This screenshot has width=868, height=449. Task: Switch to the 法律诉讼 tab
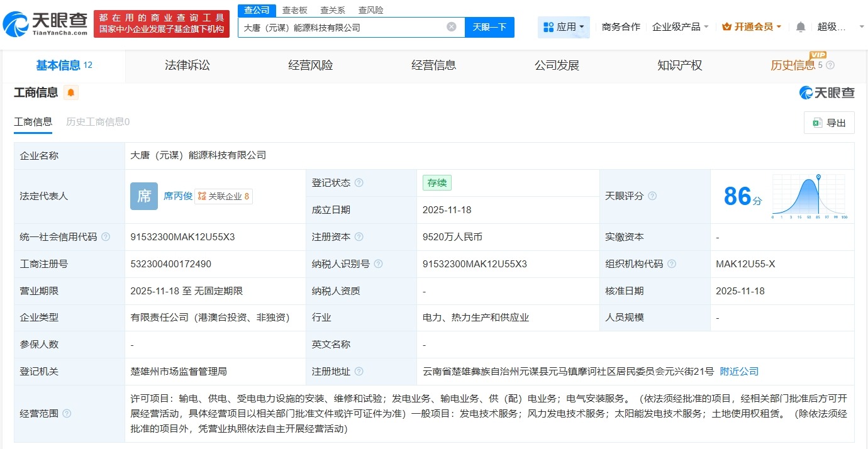[x=187, y=65]
